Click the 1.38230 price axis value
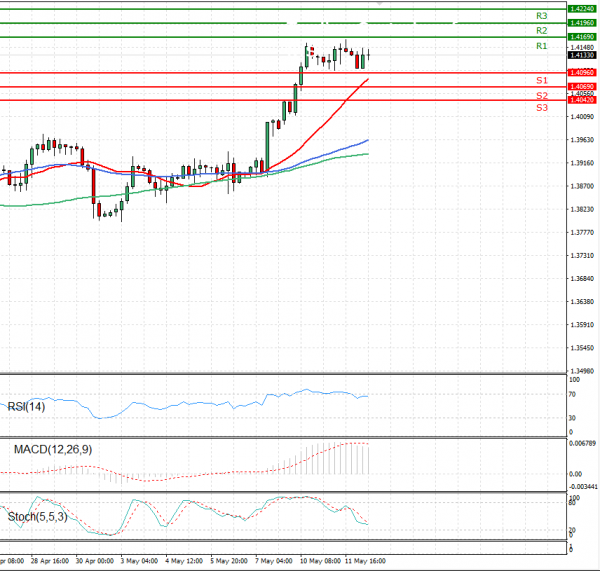Viewport: 600px width, 571px height. click(x=582, y=209)
